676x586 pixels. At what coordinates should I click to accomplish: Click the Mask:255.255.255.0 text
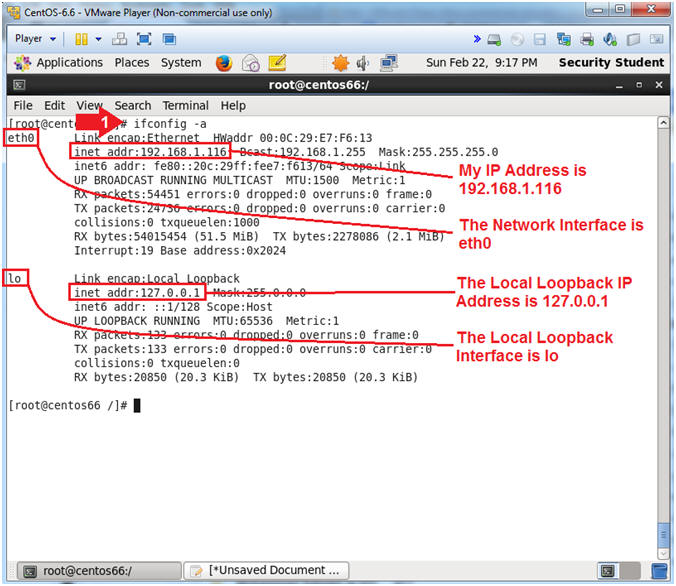point(438,152)
